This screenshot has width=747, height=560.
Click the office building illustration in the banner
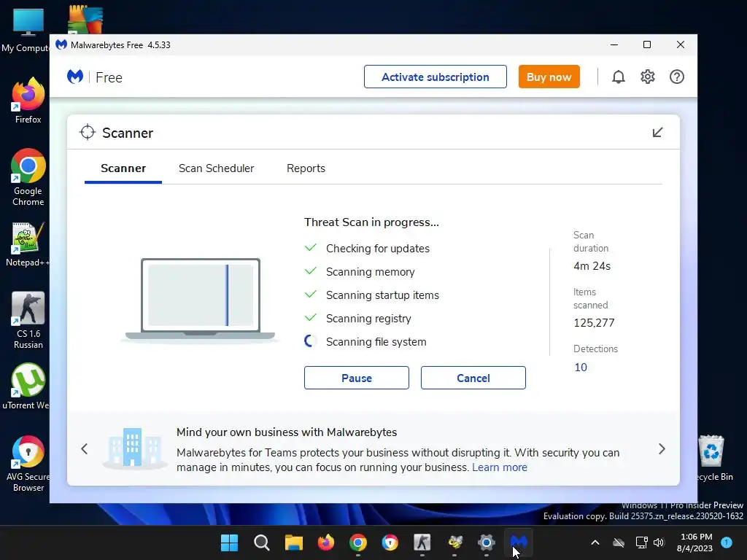coord(135,448)
